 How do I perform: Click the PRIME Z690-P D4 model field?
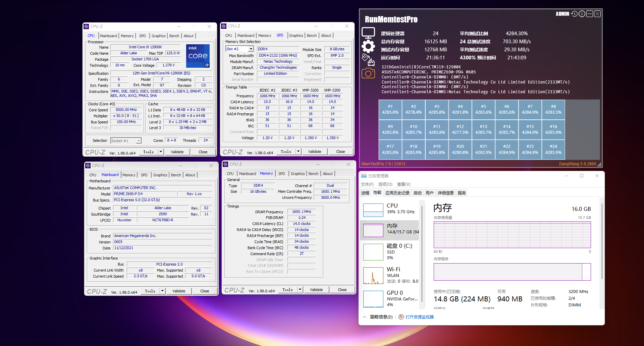[145, 194]
